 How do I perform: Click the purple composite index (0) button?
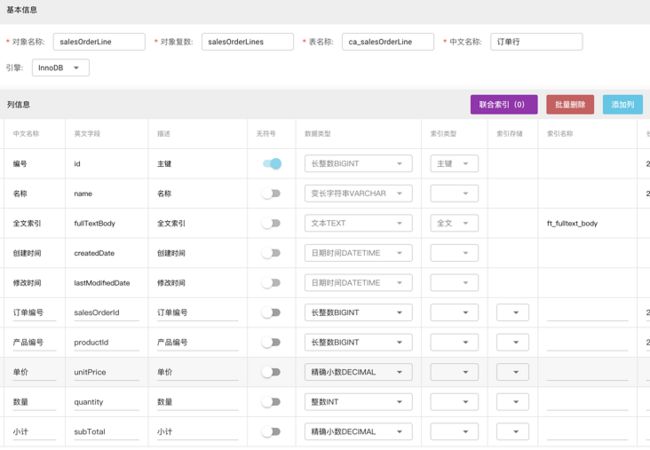[504, 104]
